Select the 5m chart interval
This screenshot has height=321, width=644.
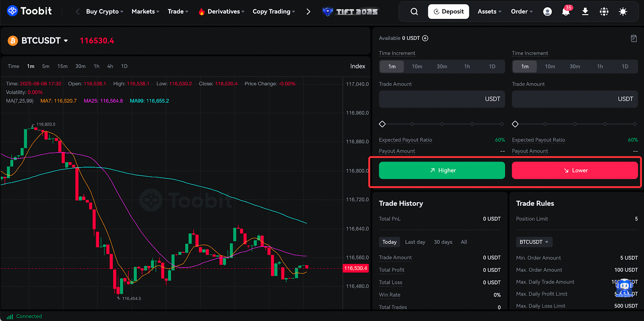(46, 66)
